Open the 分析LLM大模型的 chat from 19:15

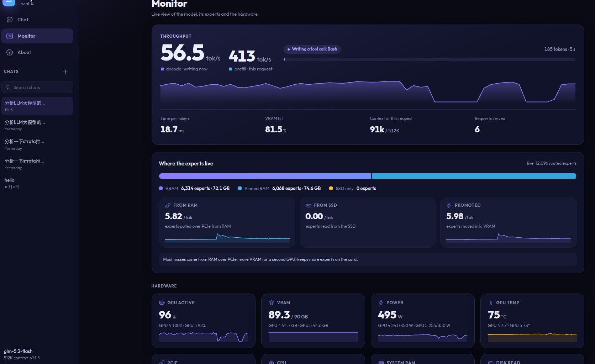(37, 106)
